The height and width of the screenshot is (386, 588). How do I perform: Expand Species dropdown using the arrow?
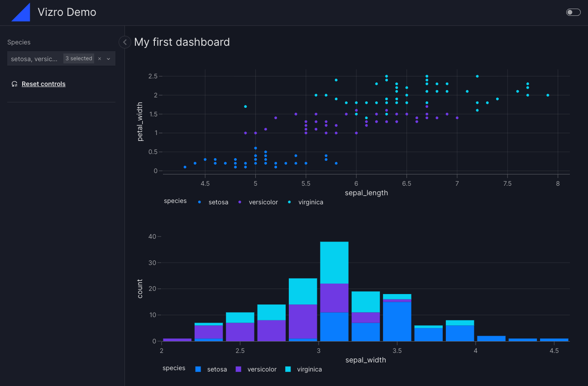pyautogui.click(x=109, y=59)
